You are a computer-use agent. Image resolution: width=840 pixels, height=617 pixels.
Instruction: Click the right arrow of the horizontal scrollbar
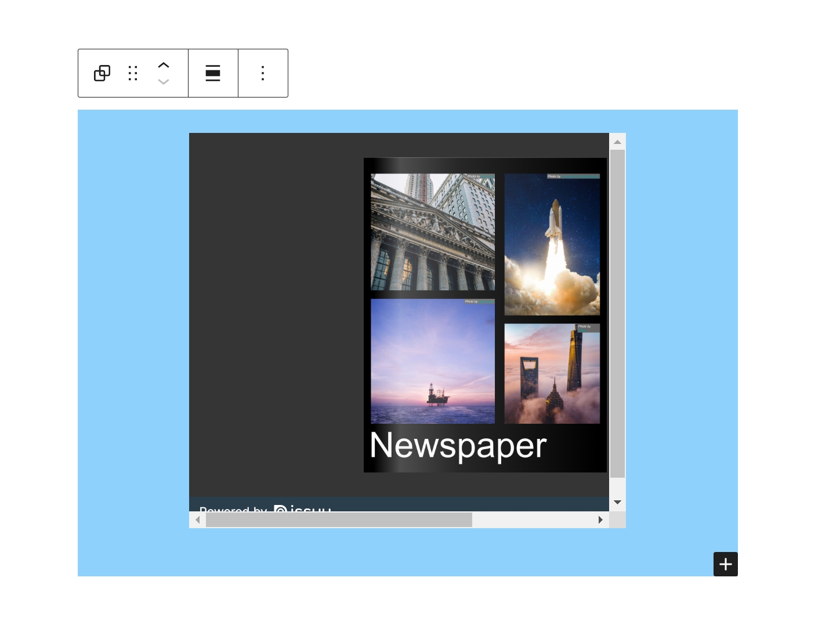pos(600,519)
